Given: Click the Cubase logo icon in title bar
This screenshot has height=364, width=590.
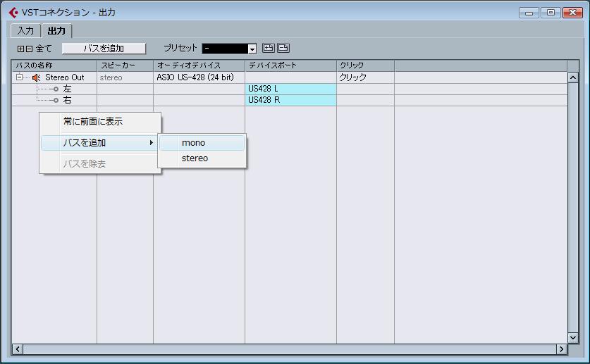Looking at the screenshot, I should pos(13,13).
